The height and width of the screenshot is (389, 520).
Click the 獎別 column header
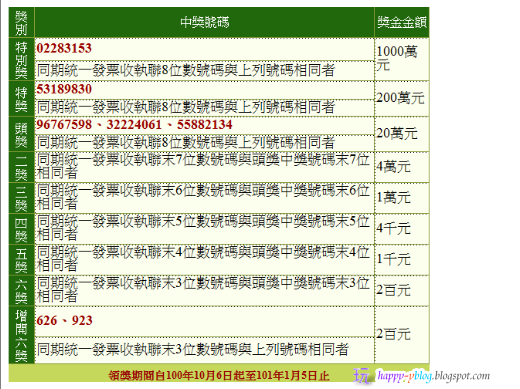tap(21, 23)
